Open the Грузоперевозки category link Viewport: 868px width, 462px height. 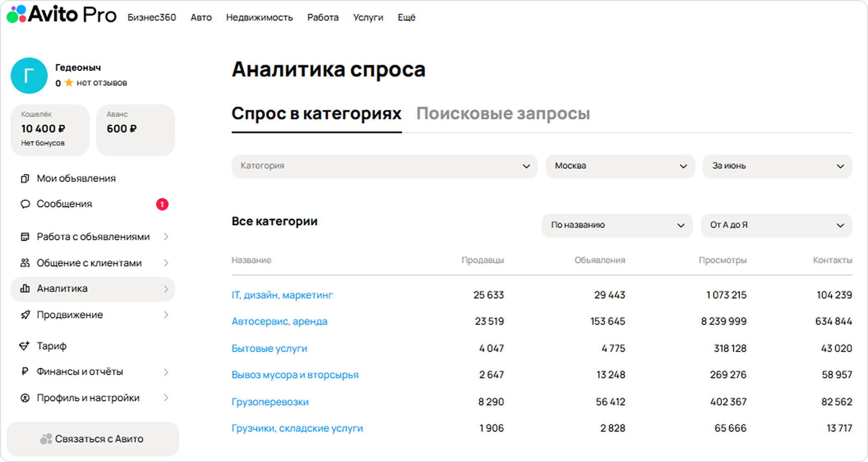pyautogui.click(x=270, y=402)
